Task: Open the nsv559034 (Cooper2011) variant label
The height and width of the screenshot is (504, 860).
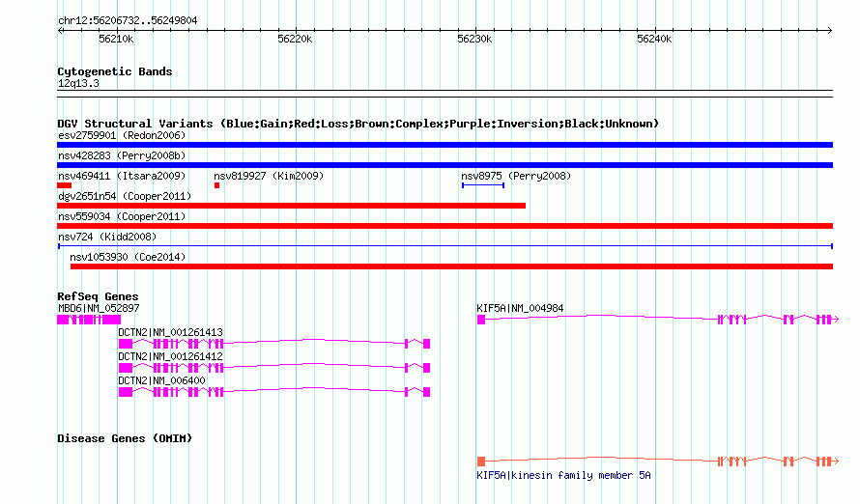Action: point(122,216)
